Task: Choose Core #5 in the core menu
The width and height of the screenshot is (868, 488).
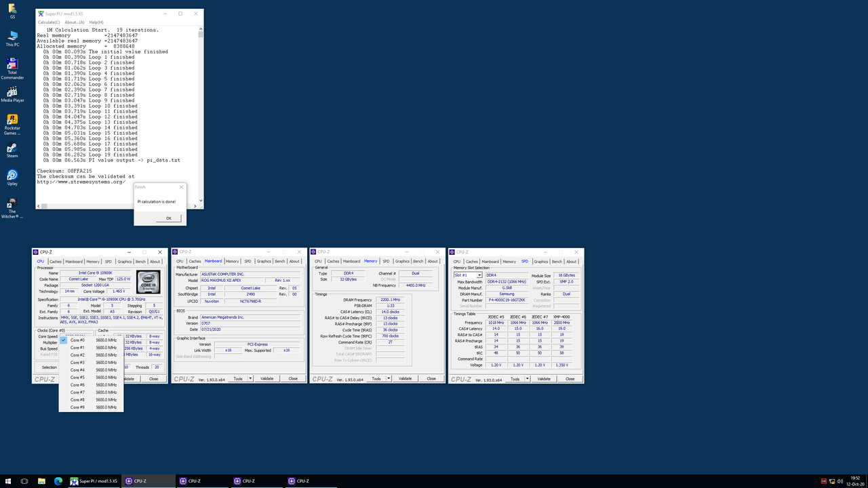Action: (91, 378)
